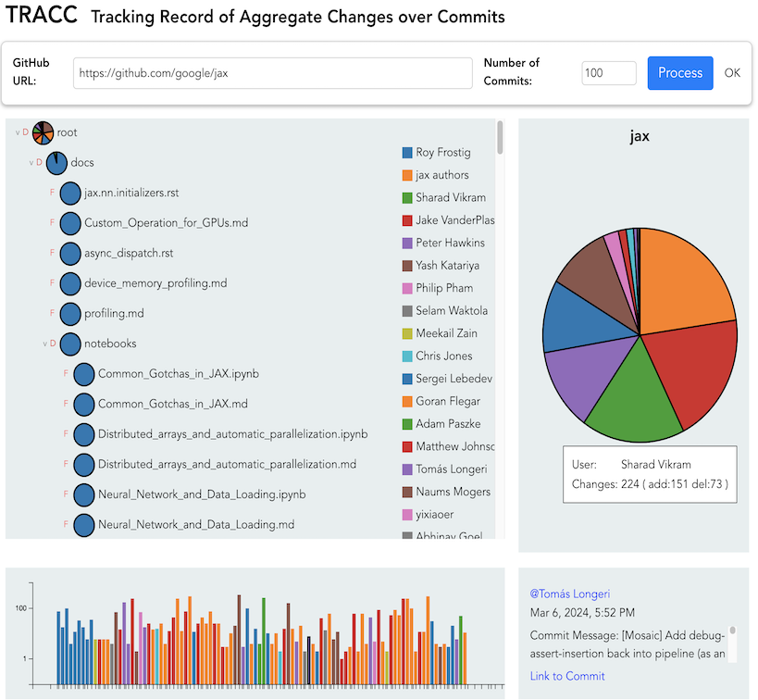Collapse the root tree node
The image size is (758, 700).
click(19, 132)
